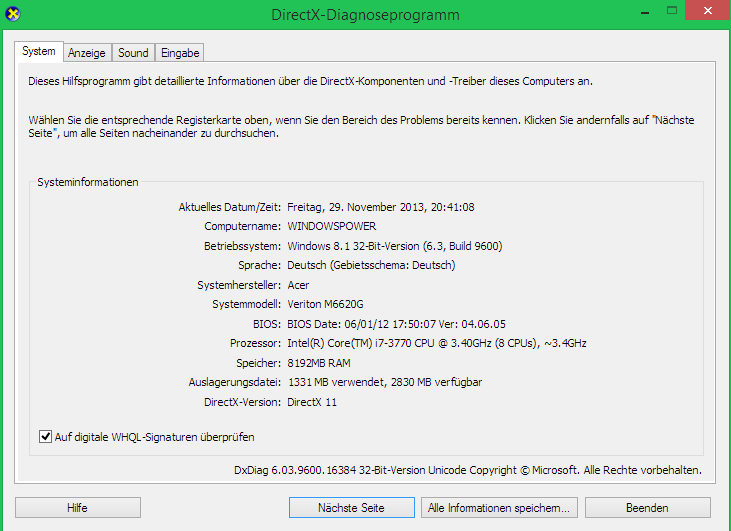
Task: Minimize the DirectX-Diagnoseprogramm window
Action: tap(645, 11)
